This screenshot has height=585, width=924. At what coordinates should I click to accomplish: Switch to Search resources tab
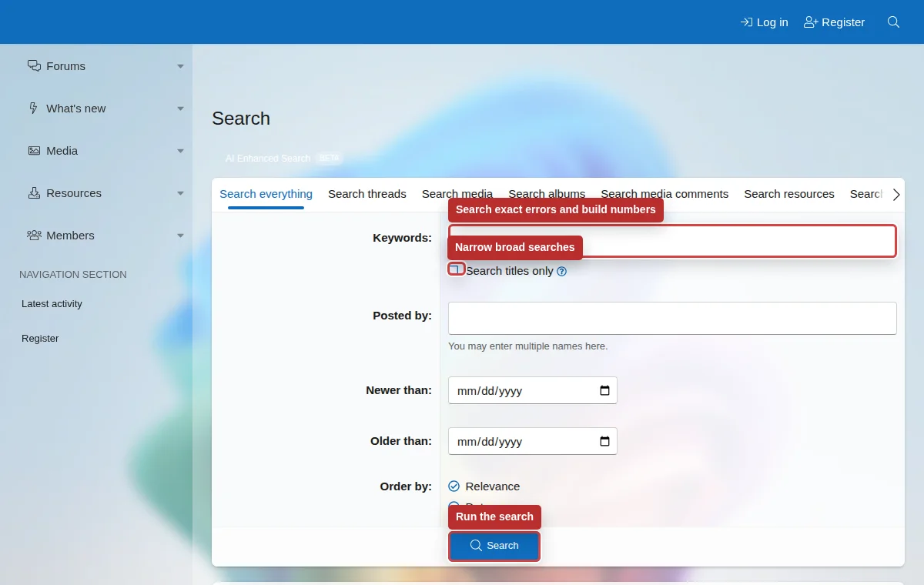point(789,194)
